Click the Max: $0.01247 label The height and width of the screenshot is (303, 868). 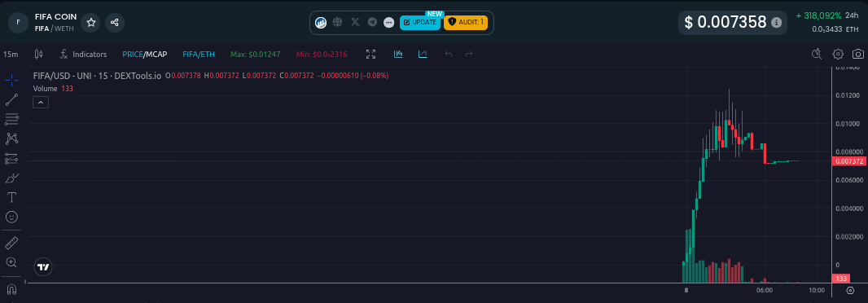pyautogui.click(x=255, y=55)
